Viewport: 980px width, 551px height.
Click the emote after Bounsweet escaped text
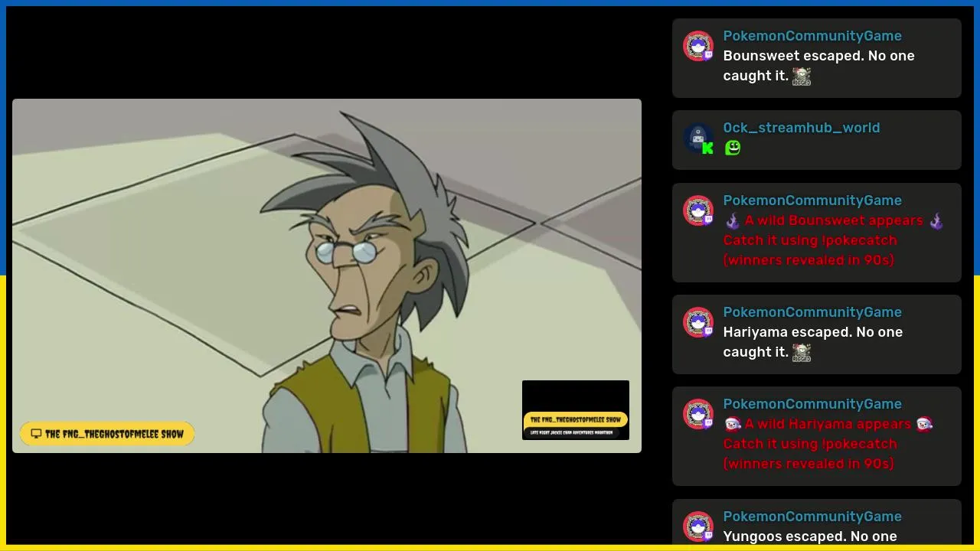point(802,76)
